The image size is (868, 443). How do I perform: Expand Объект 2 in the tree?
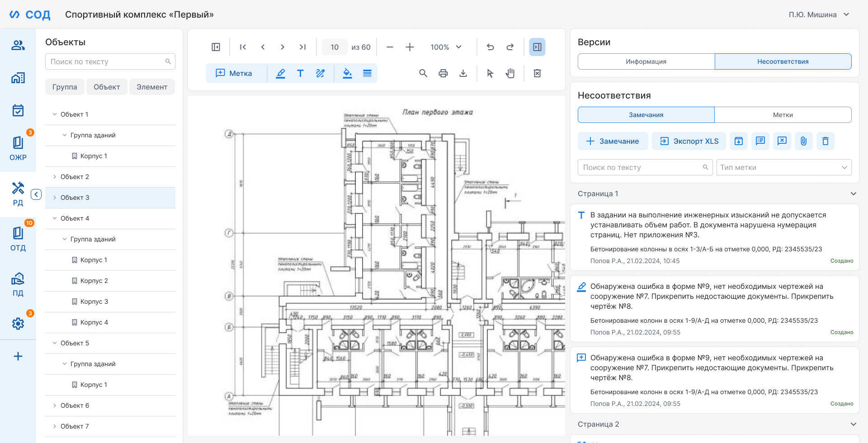[55, 177]
